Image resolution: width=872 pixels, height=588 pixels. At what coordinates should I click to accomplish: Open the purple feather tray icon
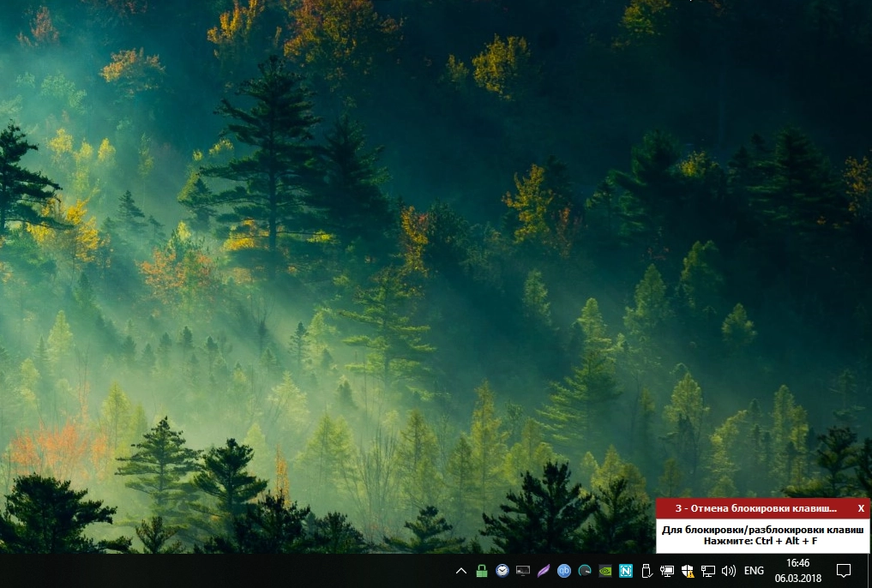tap(544, 571)
